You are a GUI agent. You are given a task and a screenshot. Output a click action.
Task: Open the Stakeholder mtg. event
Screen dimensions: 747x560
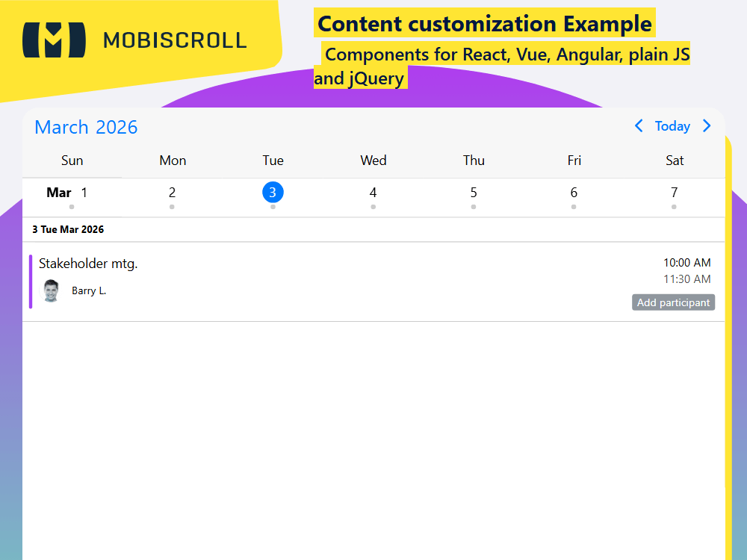click(x=88, y=264)
